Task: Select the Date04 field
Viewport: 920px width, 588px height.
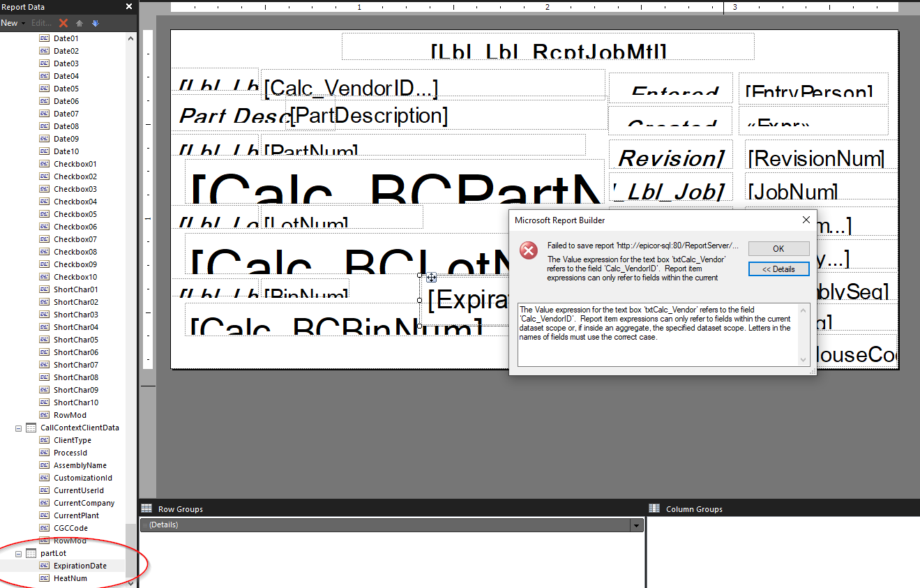Action: [66, 76]
